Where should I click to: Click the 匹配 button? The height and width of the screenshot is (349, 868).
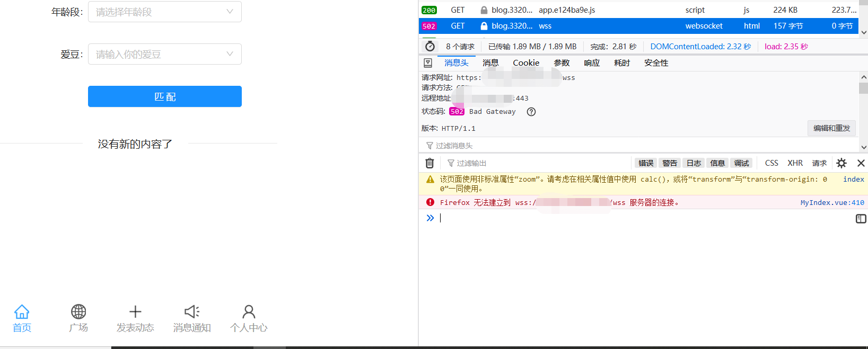165,96
